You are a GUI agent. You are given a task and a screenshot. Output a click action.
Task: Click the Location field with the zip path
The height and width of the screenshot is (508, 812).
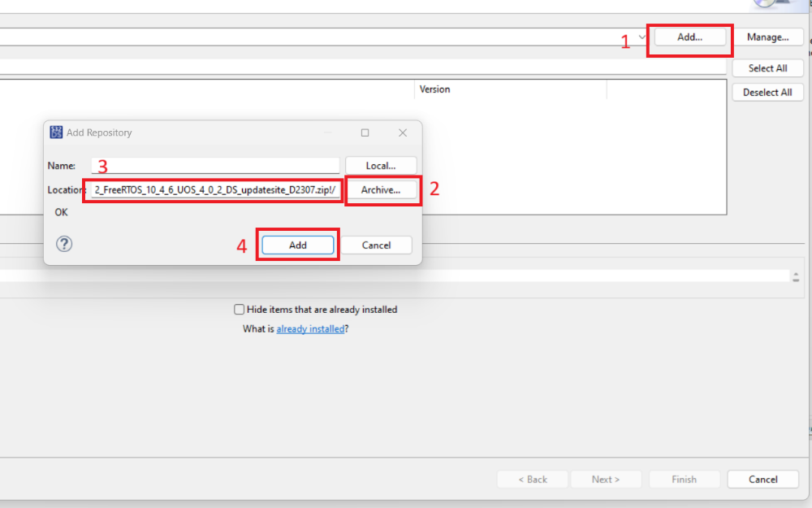pyautogui.click(x=215, y=189)
